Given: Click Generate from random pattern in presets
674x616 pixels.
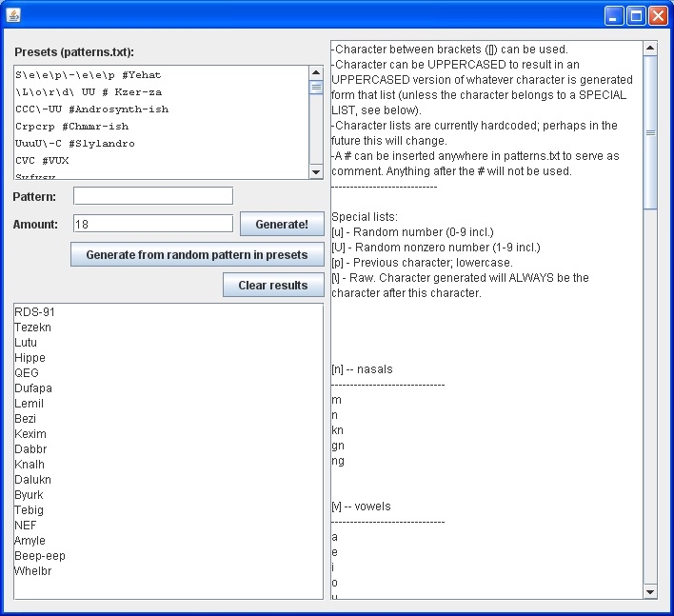Looking at the screenshot, I should (197, 255).
